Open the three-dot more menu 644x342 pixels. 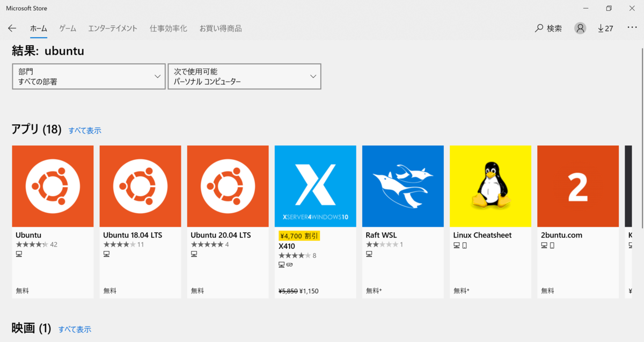tap(632, 28)
